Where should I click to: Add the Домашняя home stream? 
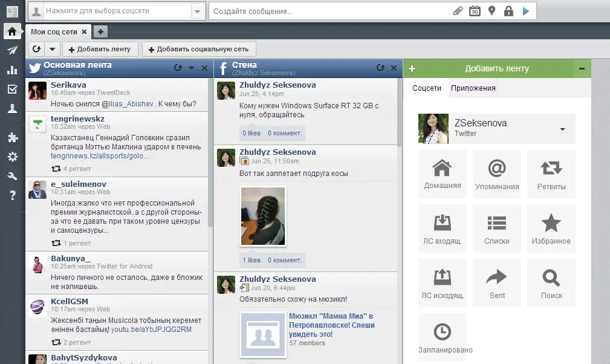pyautogui.click(x=443, y=174)
